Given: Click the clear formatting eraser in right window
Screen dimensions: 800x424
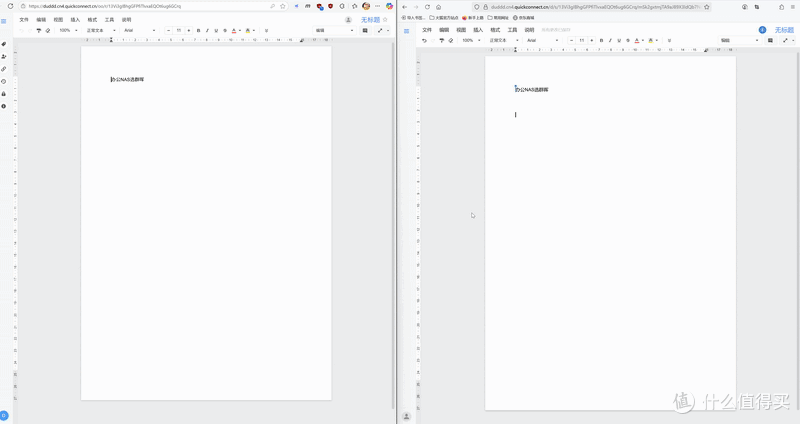Looking at the screenshot, I should click(x=451, y=40).
